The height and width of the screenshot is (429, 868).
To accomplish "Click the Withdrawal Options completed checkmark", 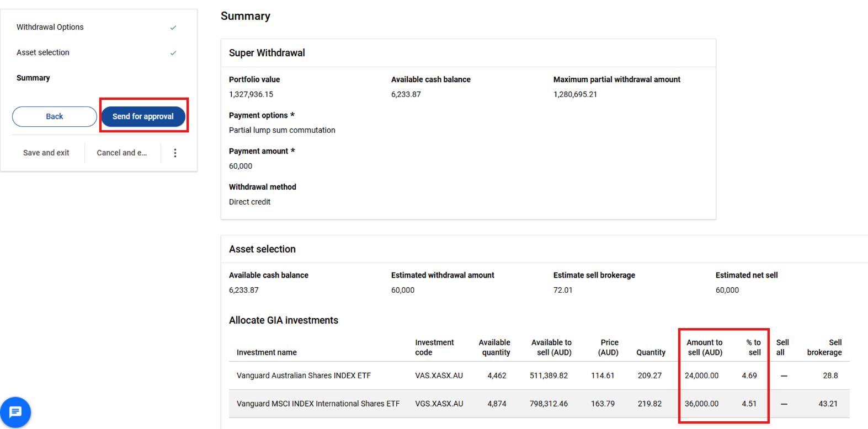I will [x=173, y=28].
